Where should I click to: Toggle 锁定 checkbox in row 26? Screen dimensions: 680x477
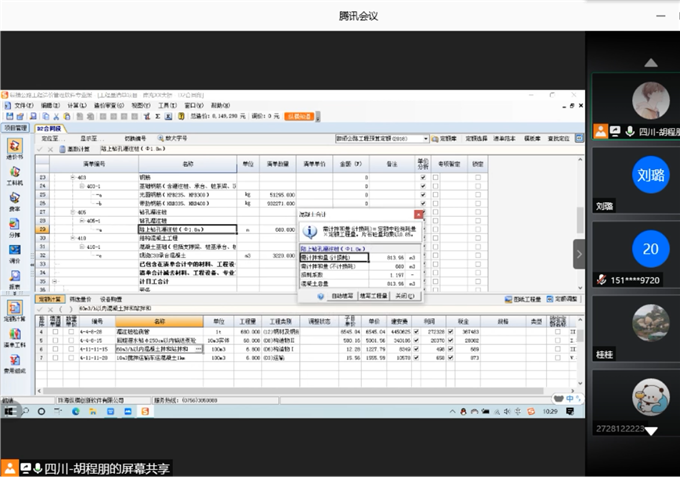[x=478, y=203]
